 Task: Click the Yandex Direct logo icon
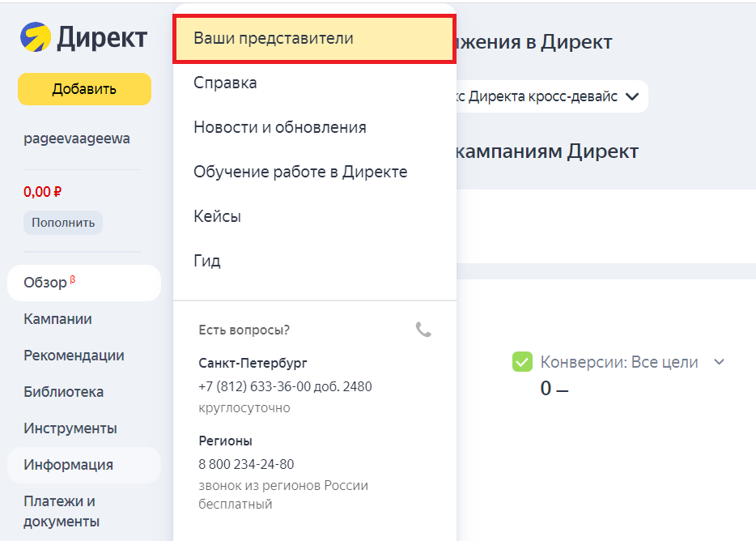click(x=36, y=37)
